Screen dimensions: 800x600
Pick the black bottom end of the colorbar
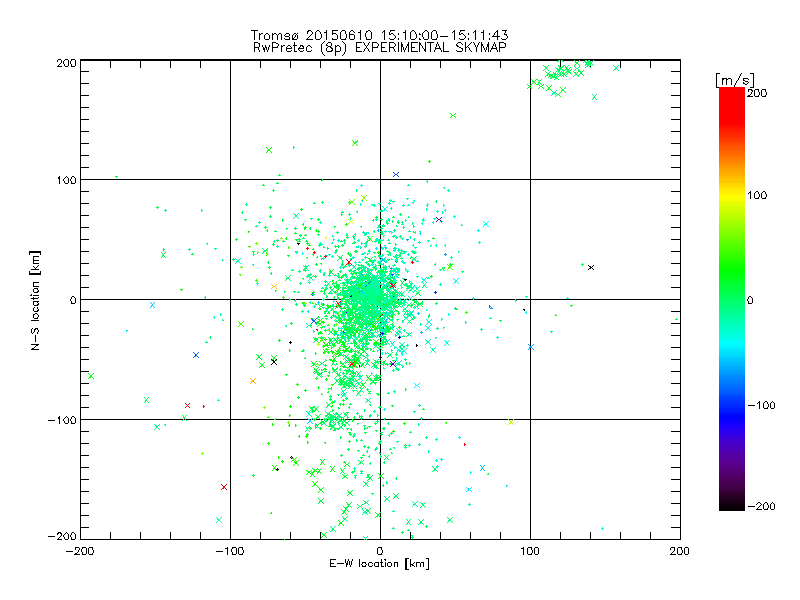point(732,506)
